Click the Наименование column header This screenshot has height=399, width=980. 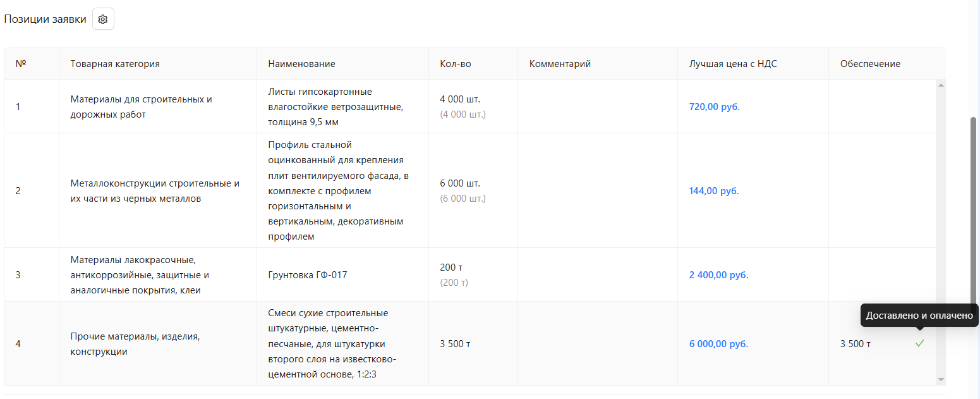point(301,64)
